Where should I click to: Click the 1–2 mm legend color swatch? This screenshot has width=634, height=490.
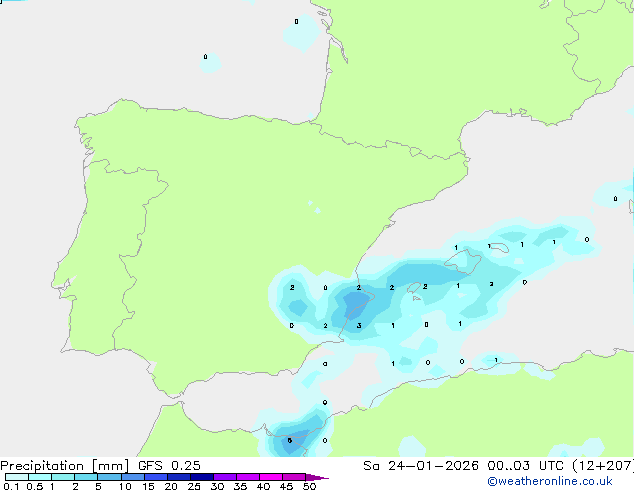coord(63,477)
